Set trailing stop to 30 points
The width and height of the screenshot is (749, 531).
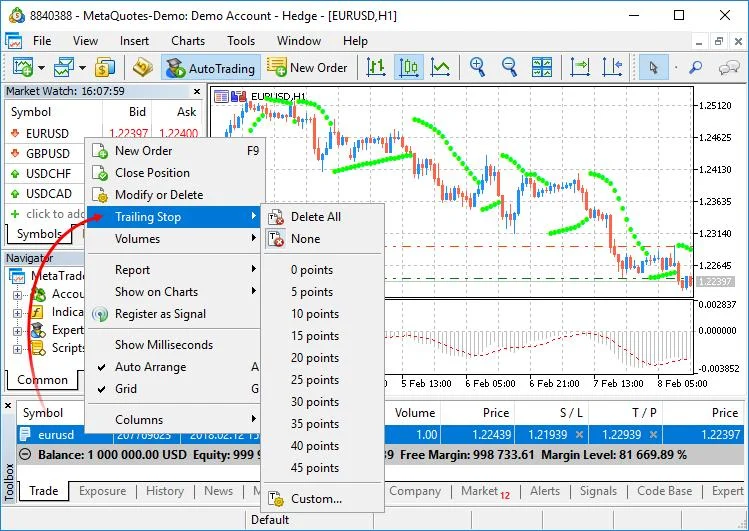click(323, 402)
